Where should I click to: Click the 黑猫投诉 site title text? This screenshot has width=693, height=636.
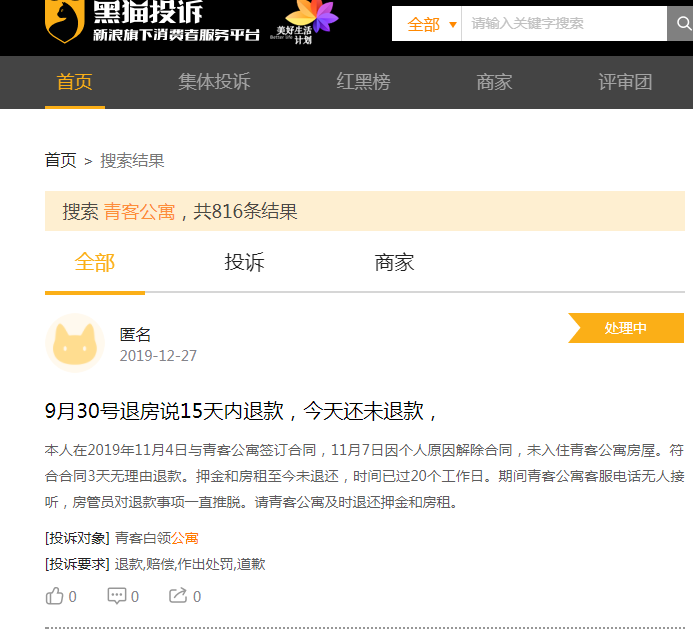(148, 12)
